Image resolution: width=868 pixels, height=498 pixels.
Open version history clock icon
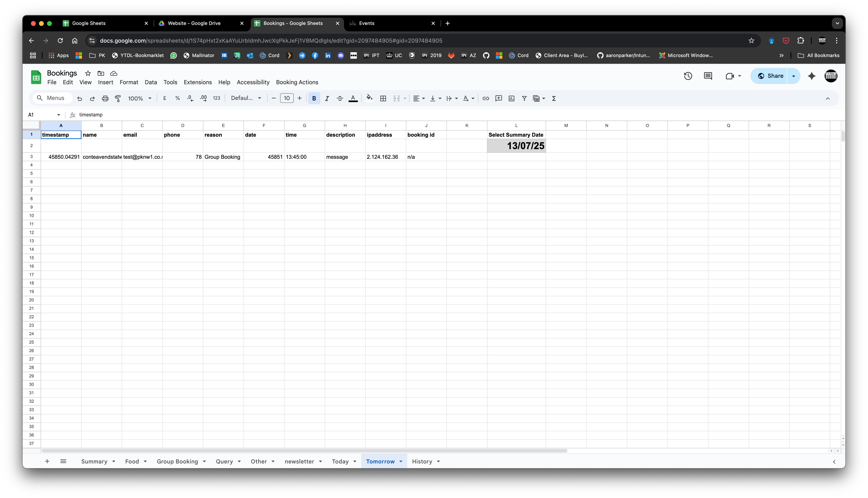coord(688,76)
